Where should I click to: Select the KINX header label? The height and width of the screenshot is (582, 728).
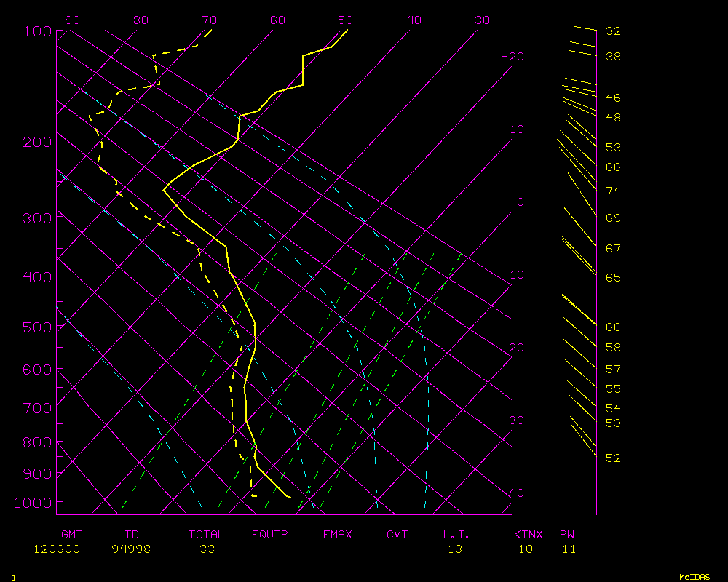[529, 535]
